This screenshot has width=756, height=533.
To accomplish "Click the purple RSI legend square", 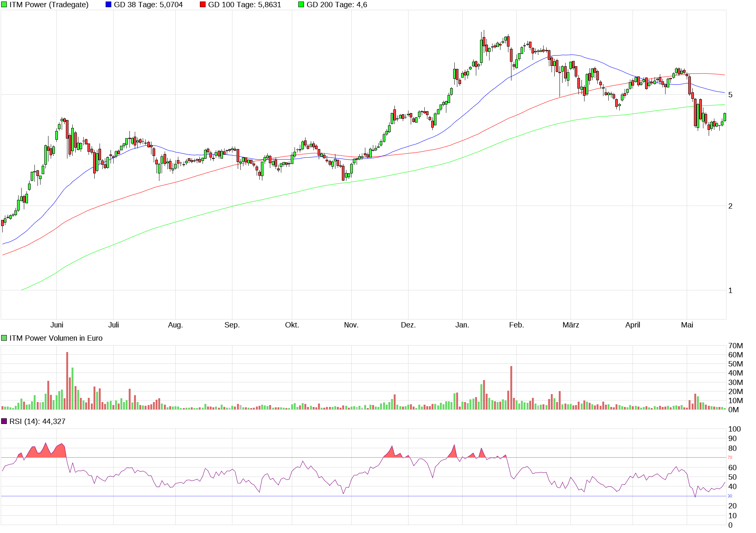I will coord(4,421).
